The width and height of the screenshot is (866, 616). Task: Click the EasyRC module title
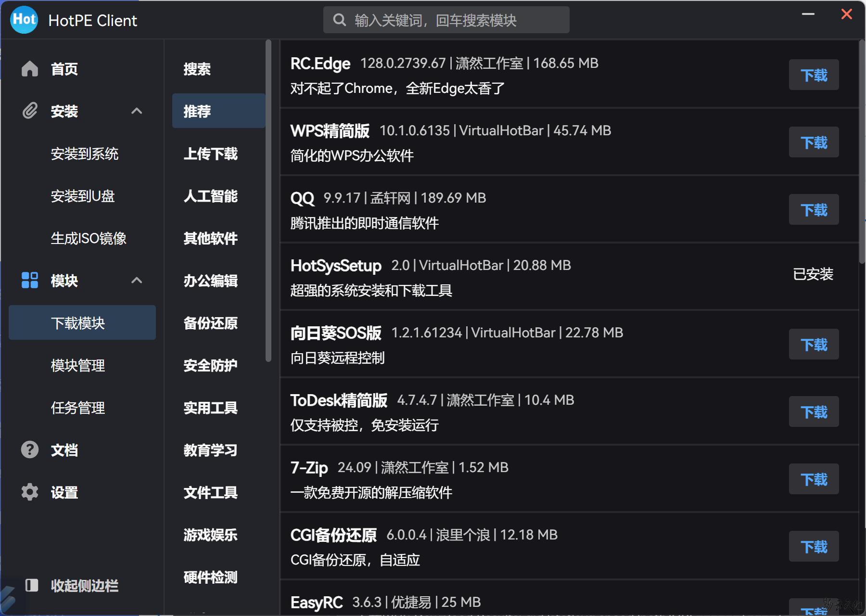click(x=317, y=602)
